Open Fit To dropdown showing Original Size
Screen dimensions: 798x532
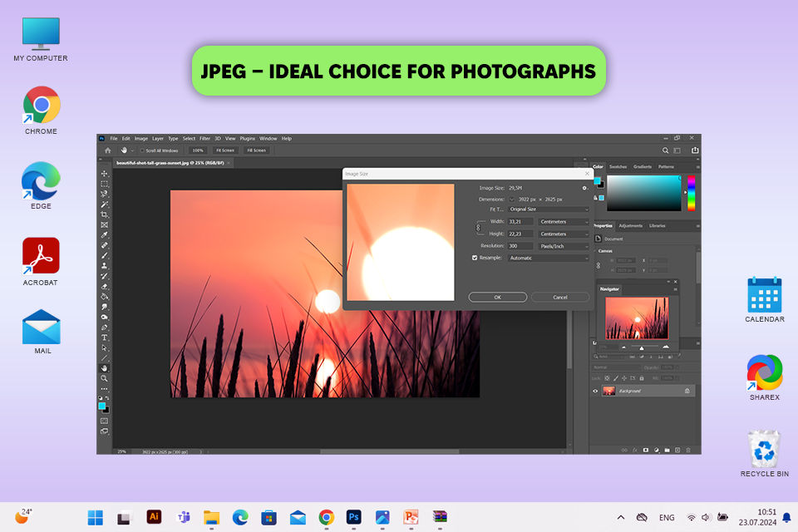pyautogui.click(x=549, y=209)
